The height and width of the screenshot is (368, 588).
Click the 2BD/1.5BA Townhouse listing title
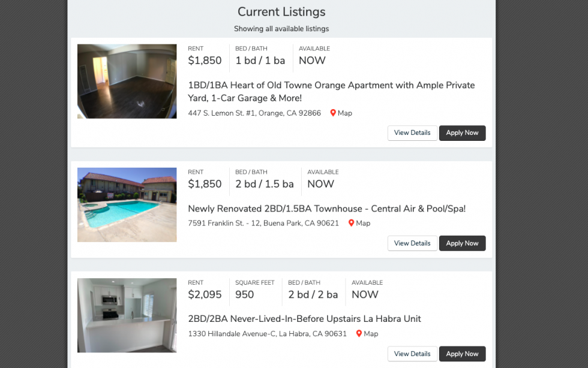click(326, 208)
